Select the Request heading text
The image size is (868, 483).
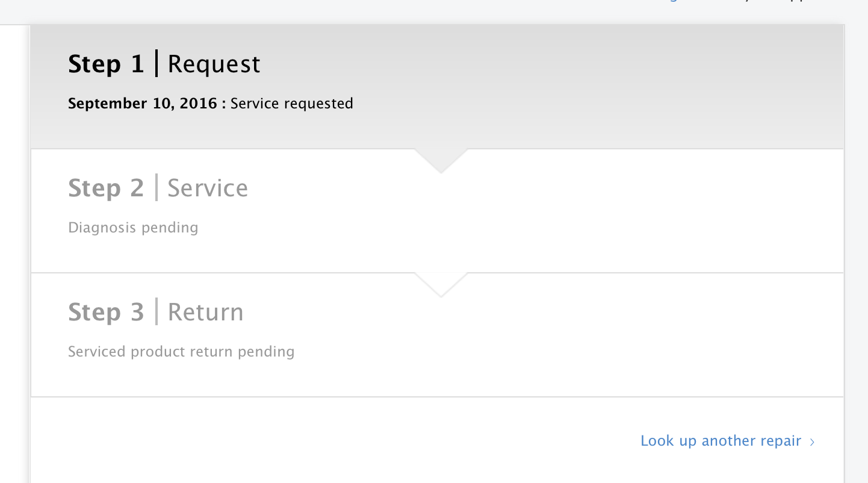[x=214, y=64]
